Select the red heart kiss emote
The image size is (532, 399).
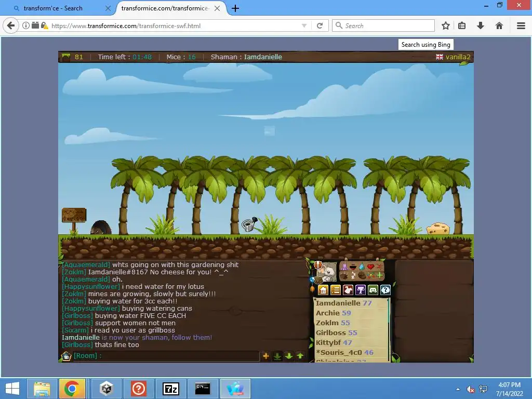click(x=371, y=267)
